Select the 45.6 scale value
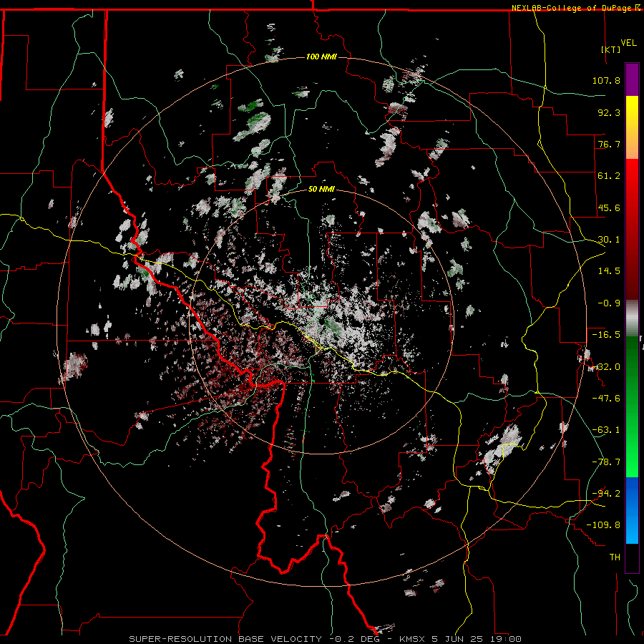The image size is (644, 644). (609, 208)
